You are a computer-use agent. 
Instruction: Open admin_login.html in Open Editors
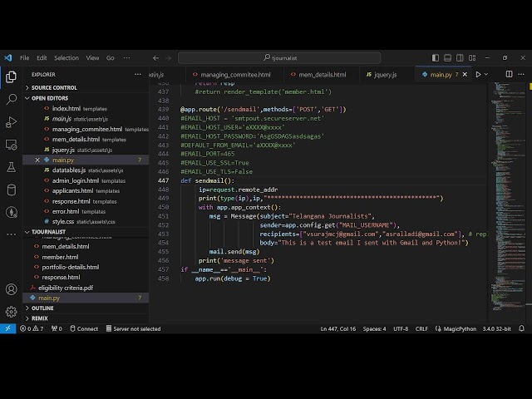(86, 180)
